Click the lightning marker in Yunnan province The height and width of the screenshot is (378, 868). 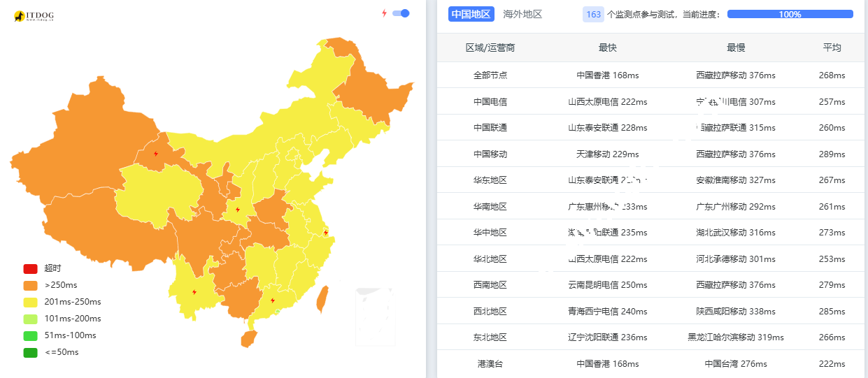click(x=194, y=292)
